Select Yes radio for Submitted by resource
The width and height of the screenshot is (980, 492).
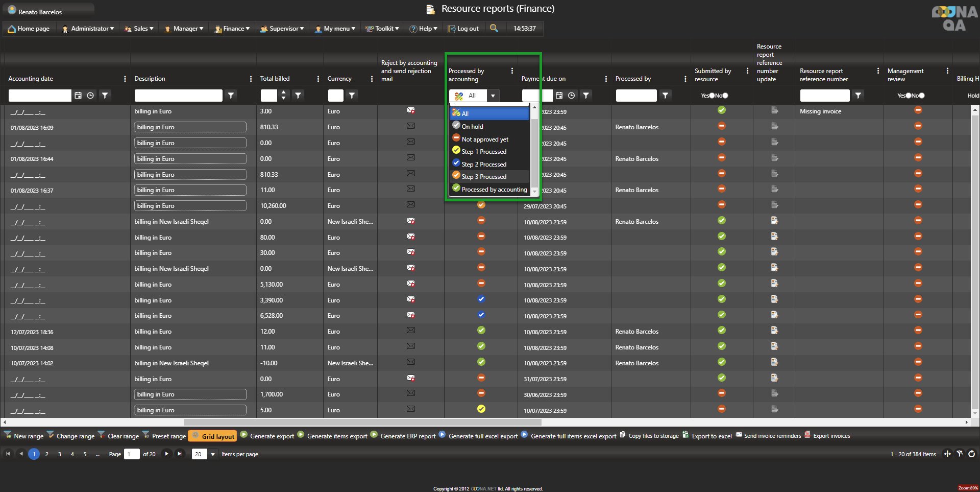(712, 96)
